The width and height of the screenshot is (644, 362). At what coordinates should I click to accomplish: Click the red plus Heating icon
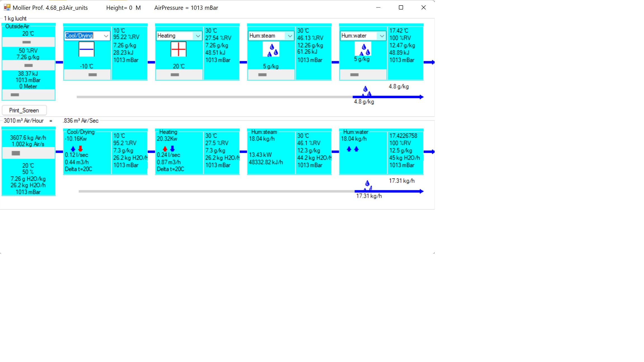coord(178,49)
